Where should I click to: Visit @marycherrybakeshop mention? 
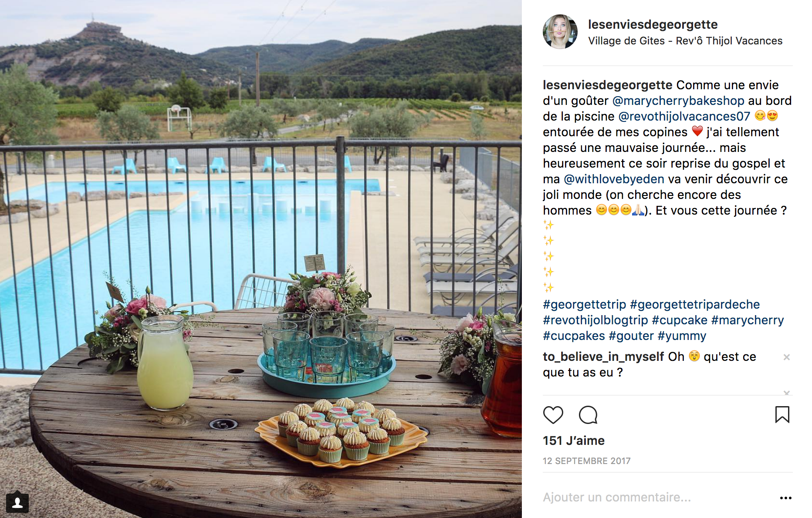[678, 101]
